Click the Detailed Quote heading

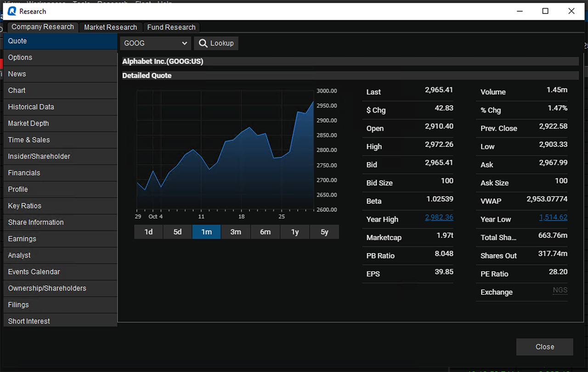click(147, 75)
